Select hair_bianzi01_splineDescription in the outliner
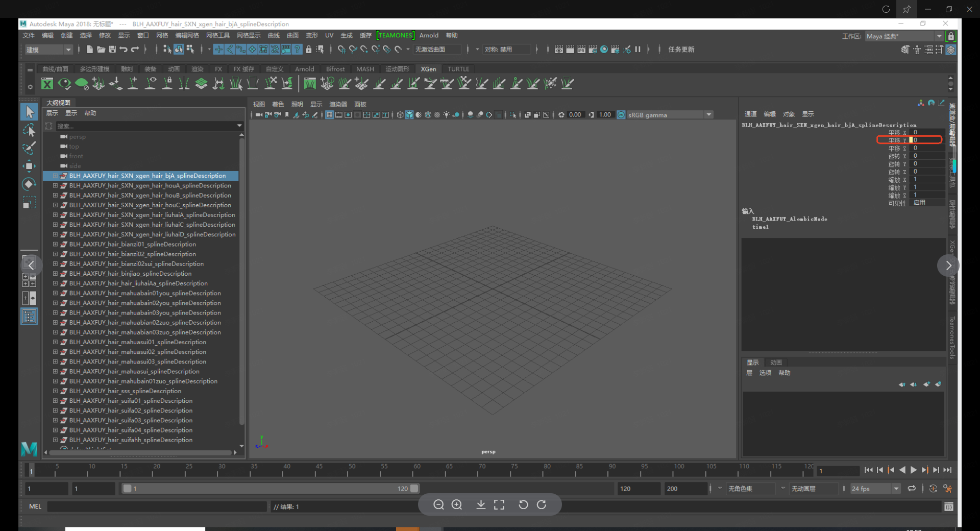Image resolution: width=980 pixels, height=531 pixels. 132,244
